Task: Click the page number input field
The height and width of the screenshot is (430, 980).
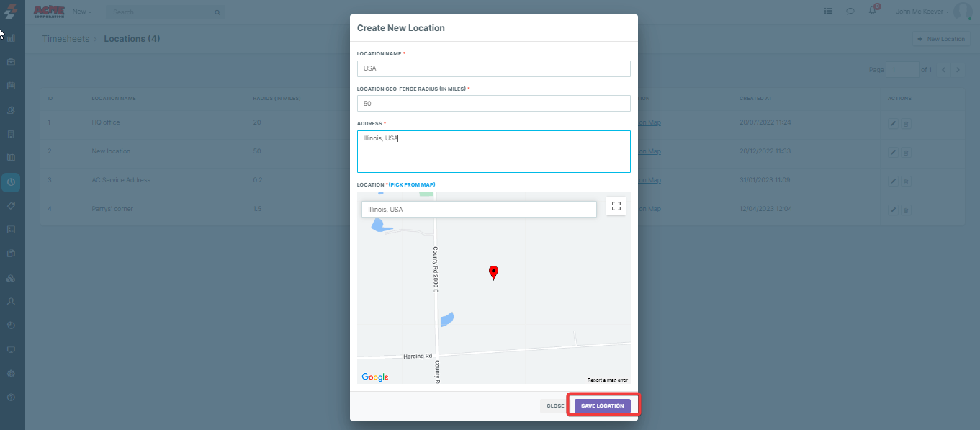Action: pyautogui.click(x=903, y=70)
